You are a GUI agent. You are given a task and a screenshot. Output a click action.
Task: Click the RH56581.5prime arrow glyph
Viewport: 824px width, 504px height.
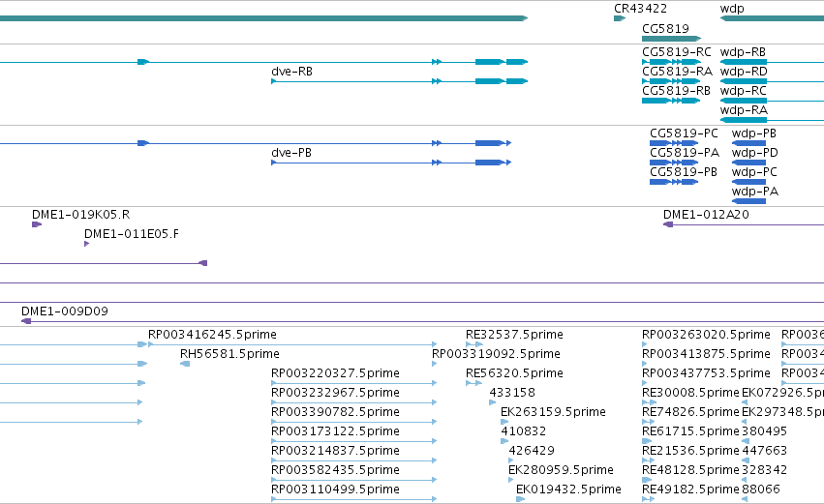(185, 364)
